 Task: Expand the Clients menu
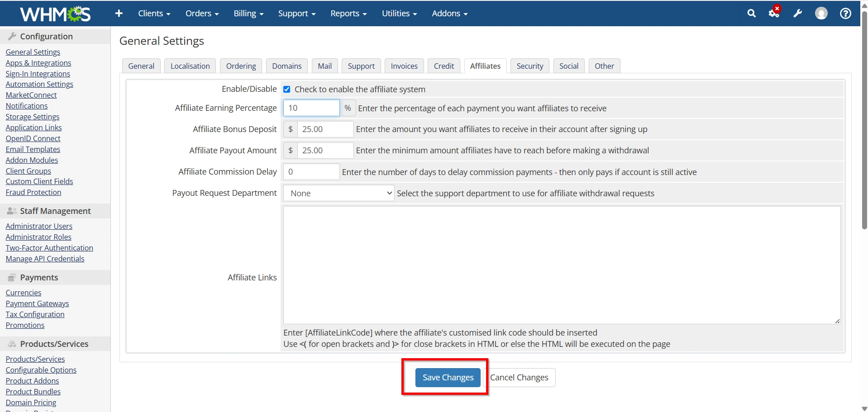pyautogui.click(x=154, y=14)
